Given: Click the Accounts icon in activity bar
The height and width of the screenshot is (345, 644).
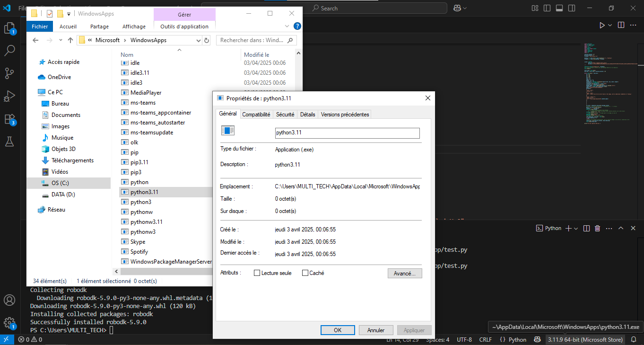Looking at the screenshot, I should 9,301.
